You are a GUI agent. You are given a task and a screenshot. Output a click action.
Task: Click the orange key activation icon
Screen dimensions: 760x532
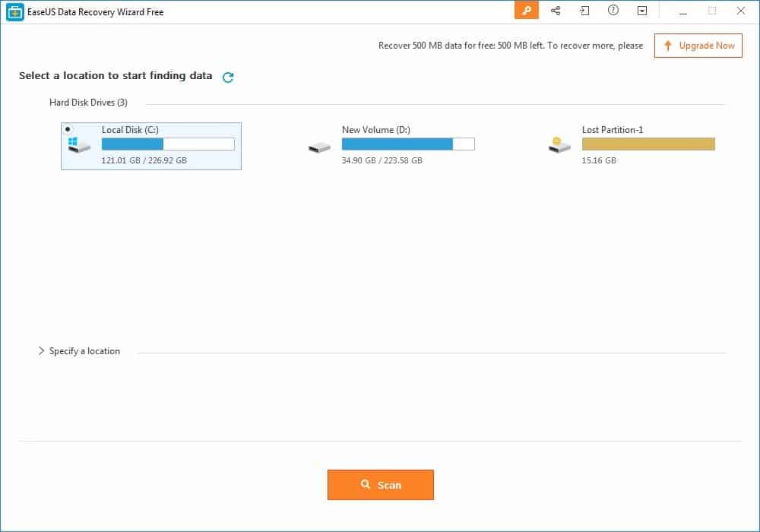pyautogui.click(x=527, y=10)
